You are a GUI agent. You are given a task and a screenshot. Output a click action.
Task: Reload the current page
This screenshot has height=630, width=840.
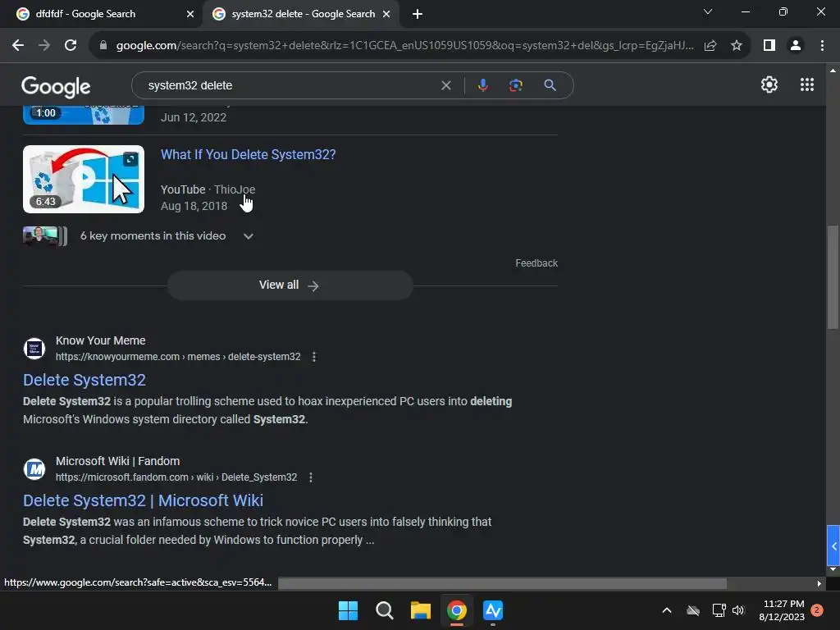coord(71,46)
